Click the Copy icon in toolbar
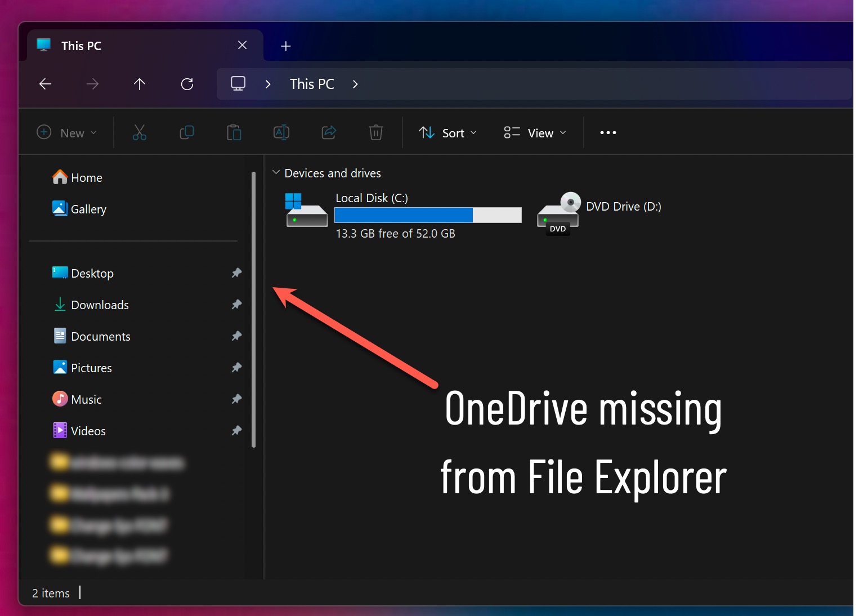Screen dimensions: 859x616 187,133
